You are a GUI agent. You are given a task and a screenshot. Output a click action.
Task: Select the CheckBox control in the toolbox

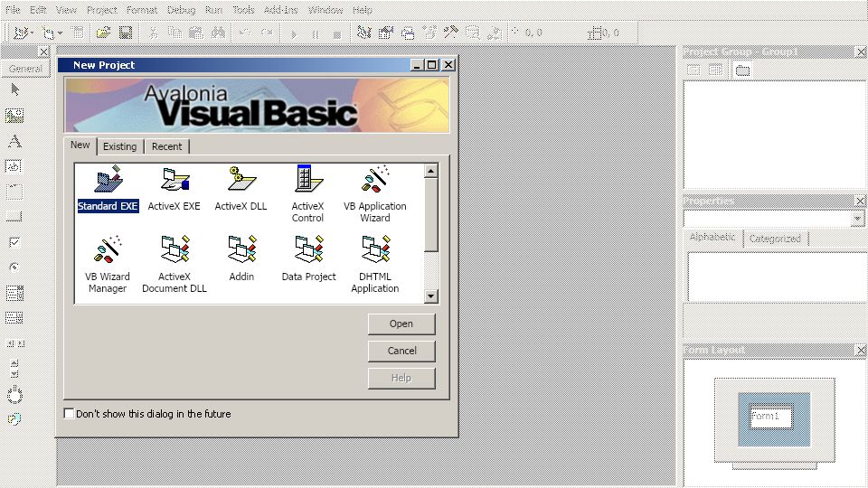coord(14,242)
